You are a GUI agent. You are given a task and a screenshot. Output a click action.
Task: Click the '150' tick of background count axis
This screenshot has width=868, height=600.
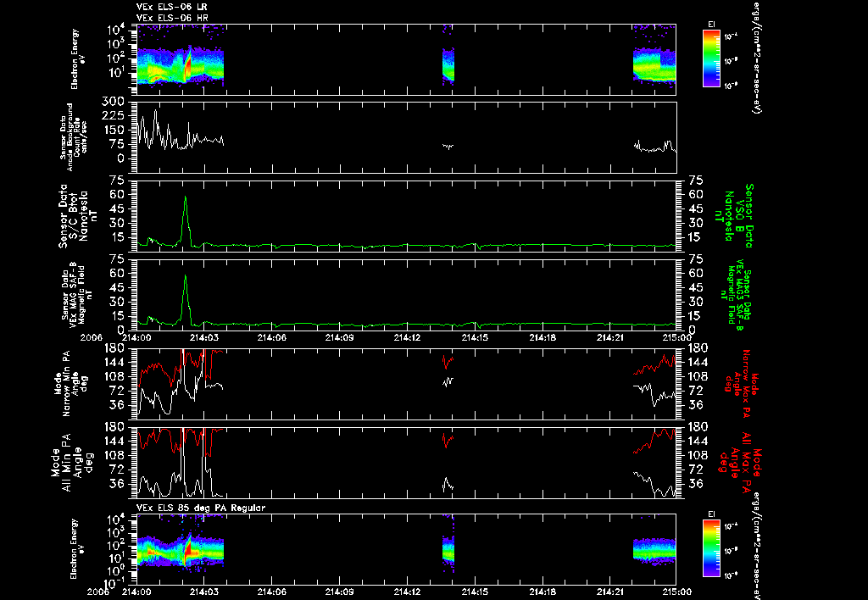tap(113, 130)
